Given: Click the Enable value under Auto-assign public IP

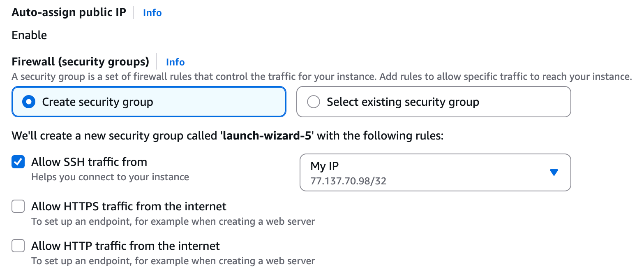Looking at the screenshot, I should 29,35.
